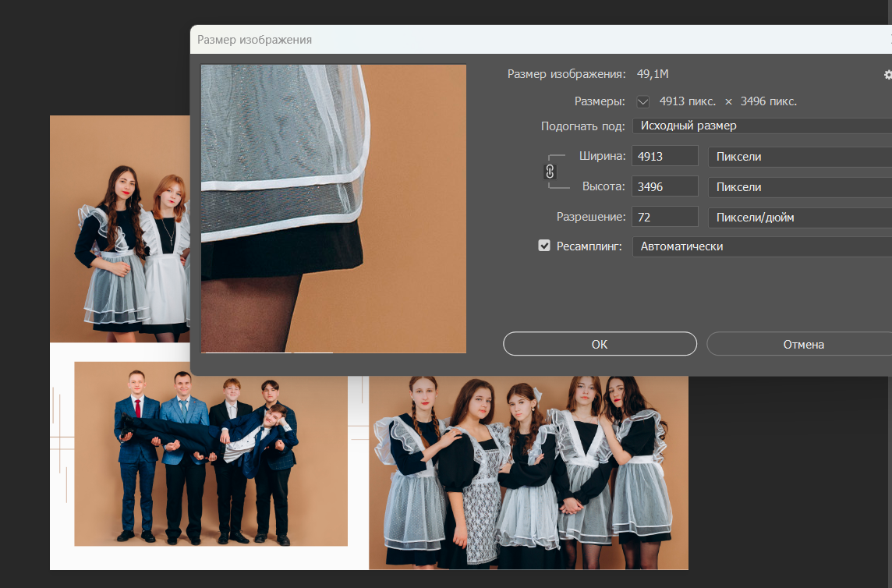Viewport: 892px width, 588px height.
Task: Click the two girls photo on canvas
Action: (x=120, y=228)
